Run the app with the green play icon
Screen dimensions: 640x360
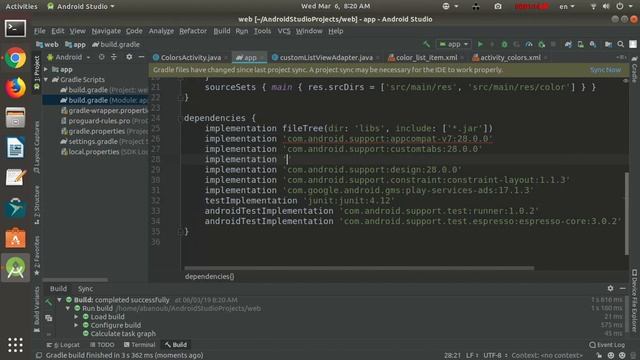coord(480,44)
